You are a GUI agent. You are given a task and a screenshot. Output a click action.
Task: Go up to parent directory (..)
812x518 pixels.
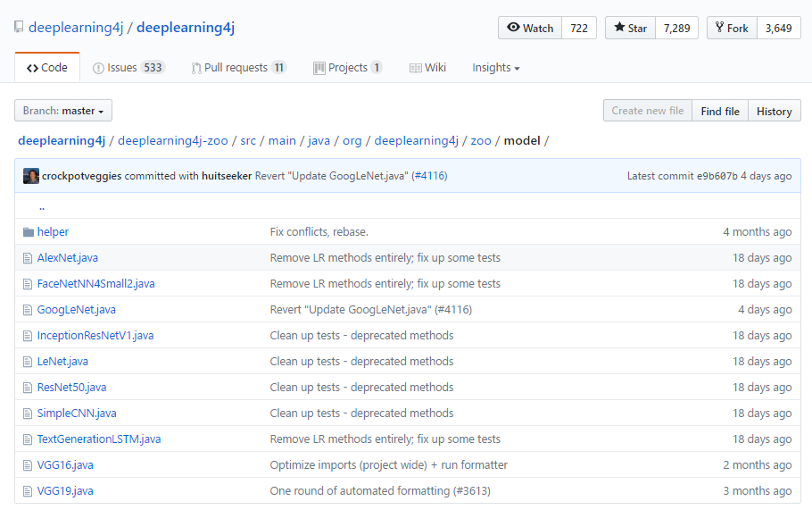click(42, 207)
